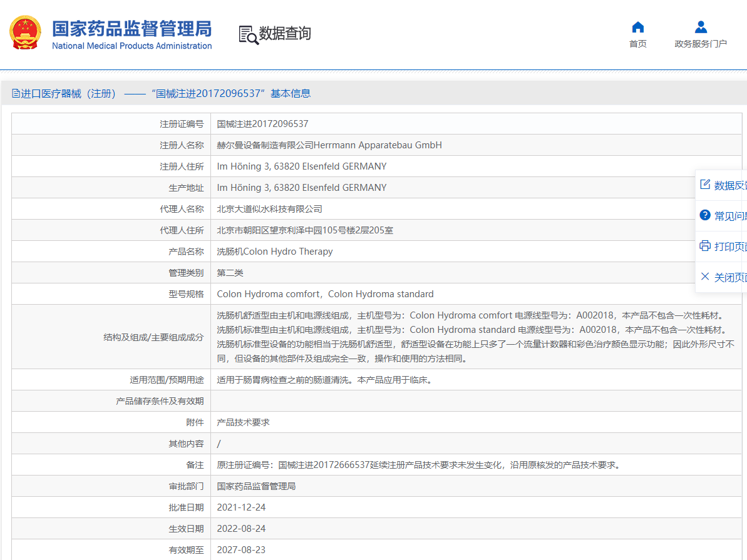Click the 备注 label
Screen dimensions: 747x560
click(195, 465)
